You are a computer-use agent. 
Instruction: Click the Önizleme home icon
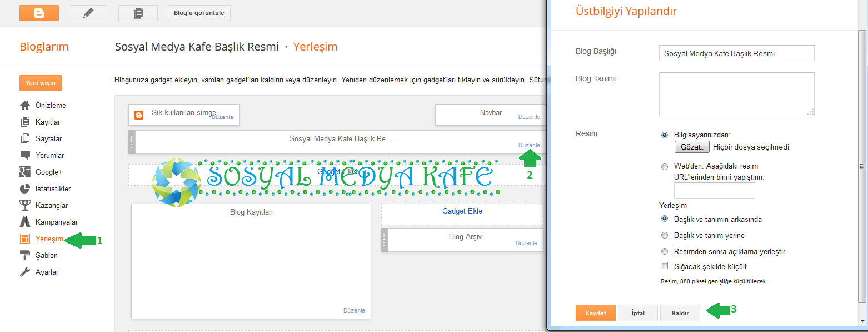[x=25, y=105]
